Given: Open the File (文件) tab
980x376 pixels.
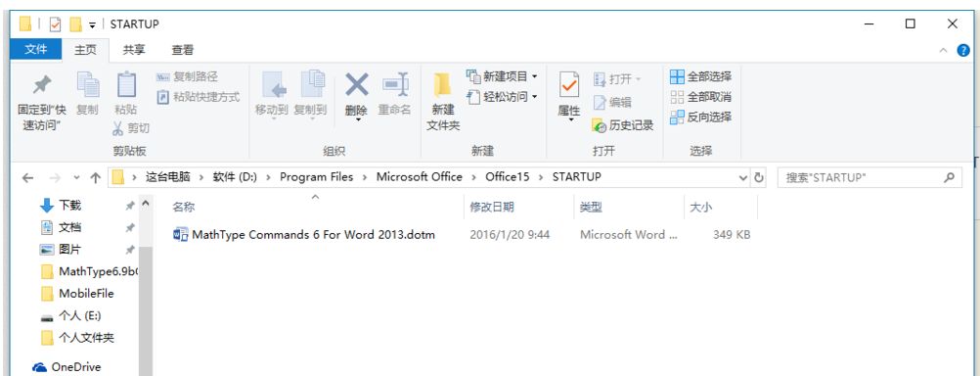Looking at the screenshot, I should (36, 50).
